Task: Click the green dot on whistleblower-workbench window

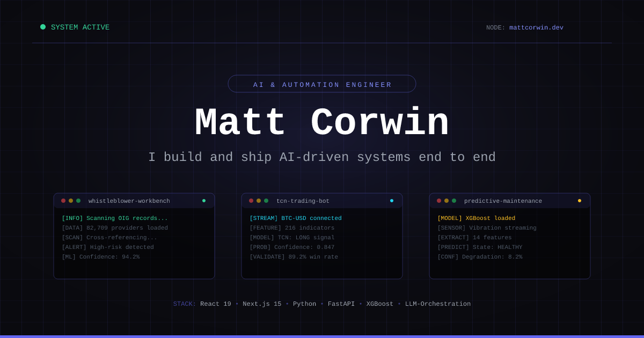Action: 78,201
